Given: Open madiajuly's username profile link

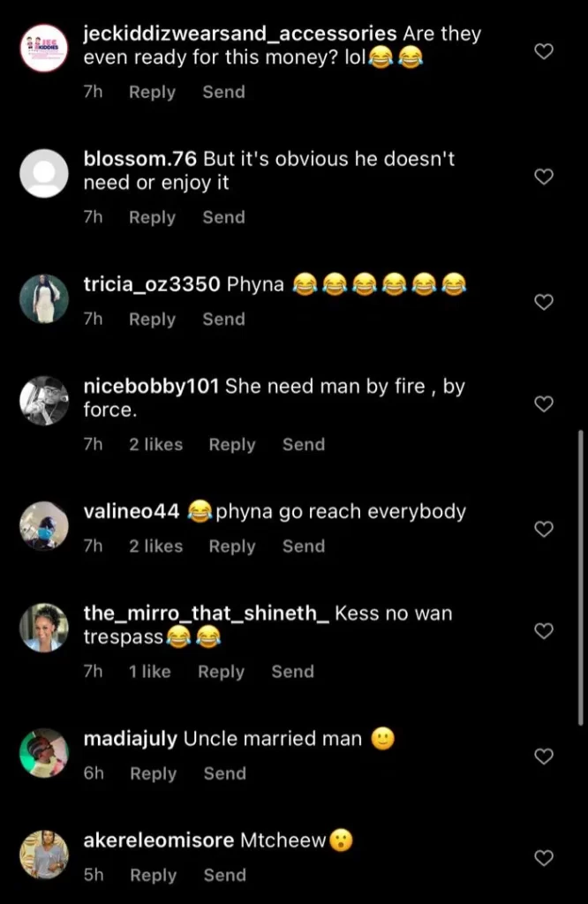Looking at the screenshot, I should point(130,739).
